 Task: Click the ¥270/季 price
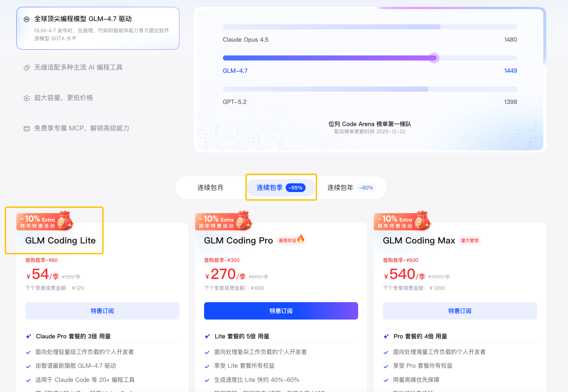coord(225,275)
